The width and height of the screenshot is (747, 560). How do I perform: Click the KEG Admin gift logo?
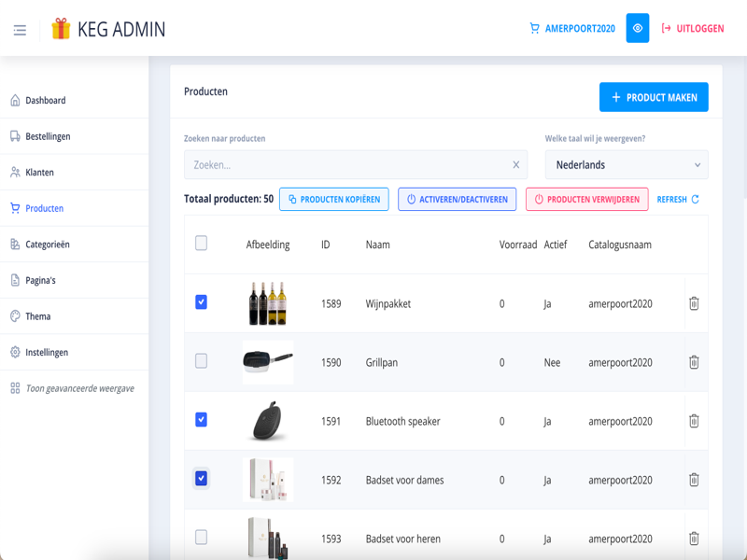[x=62, y=29]
